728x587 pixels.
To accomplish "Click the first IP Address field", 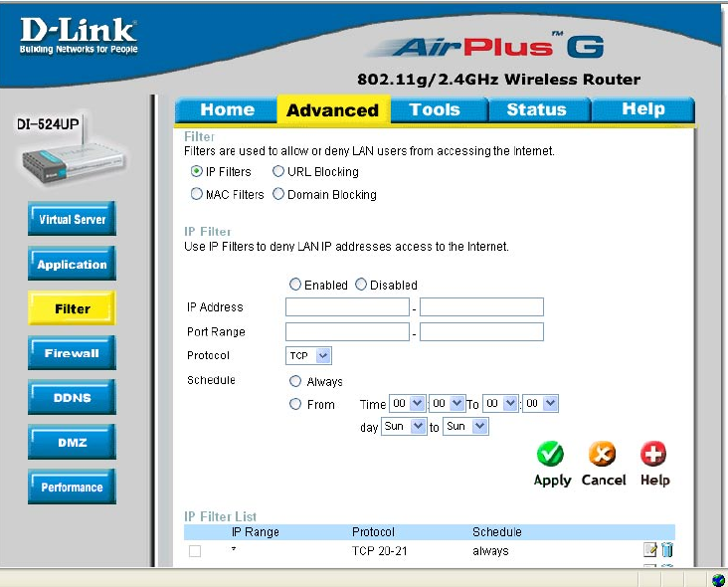I will point(347,307).
